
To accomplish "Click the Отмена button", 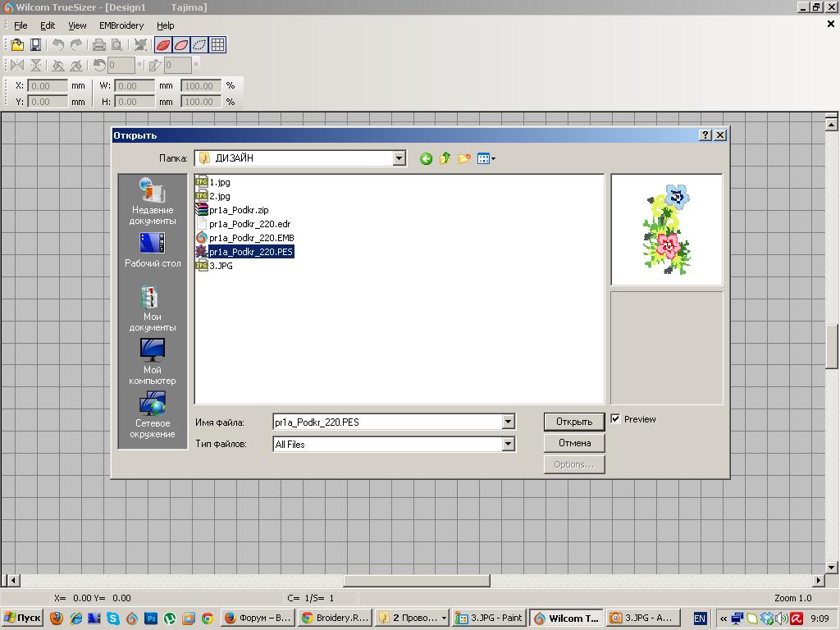I will (x=574, y=443).
